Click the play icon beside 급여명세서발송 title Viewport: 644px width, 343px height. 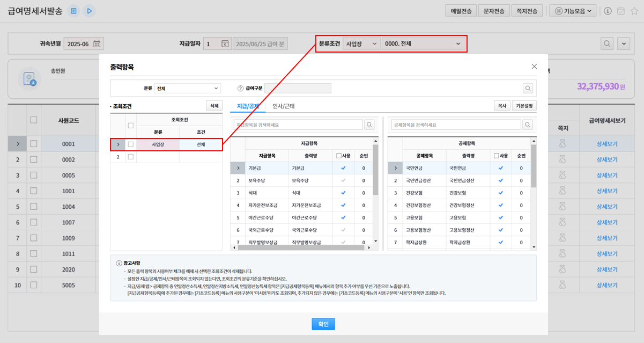(x=90, y=11)
